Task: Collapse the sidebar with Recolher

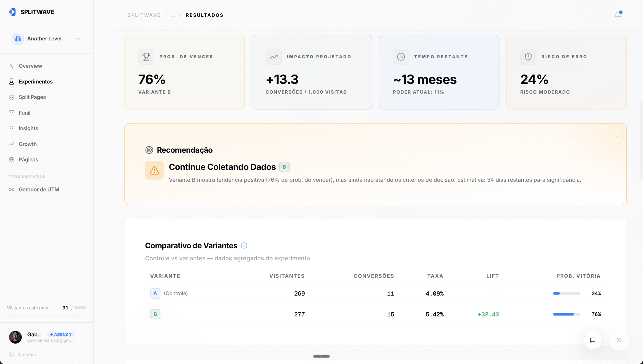Action: pyautogui.click(x=23, y=355)
